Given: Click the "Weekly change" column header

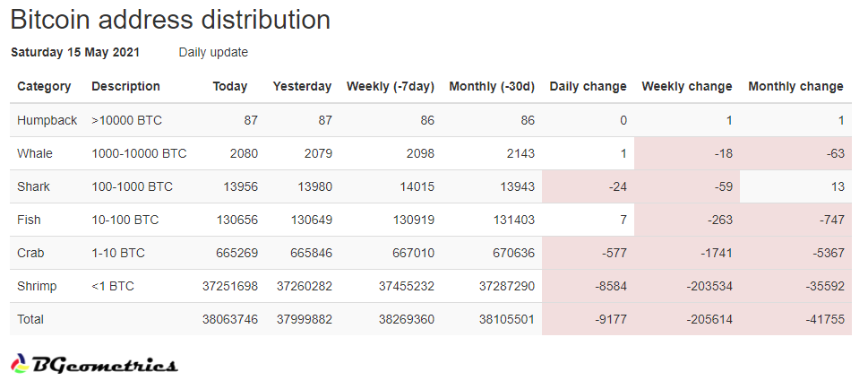Looking at the screenshot, I should (686, 86).
